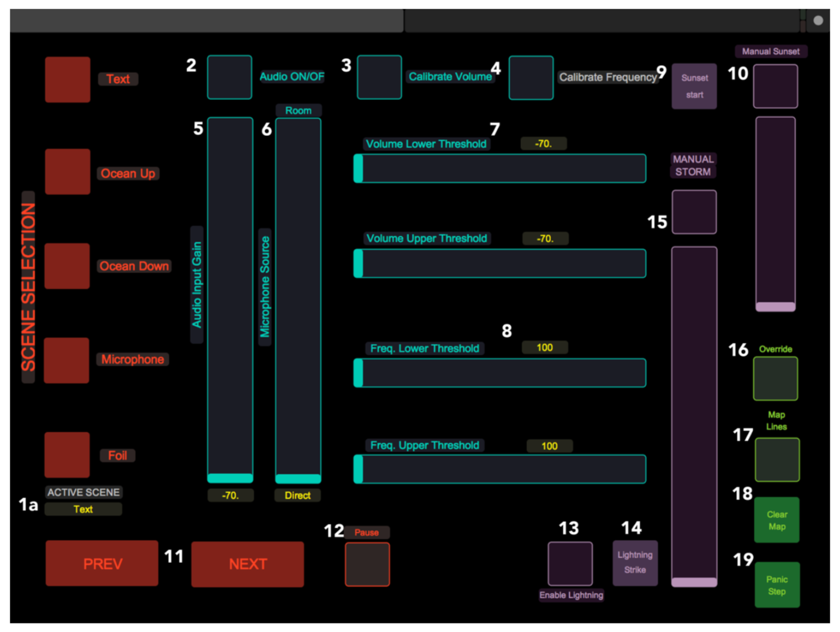Advance to the NEXT scene
Image resolution: width=840 pixels, height=632 pixels.
(248, 564)
